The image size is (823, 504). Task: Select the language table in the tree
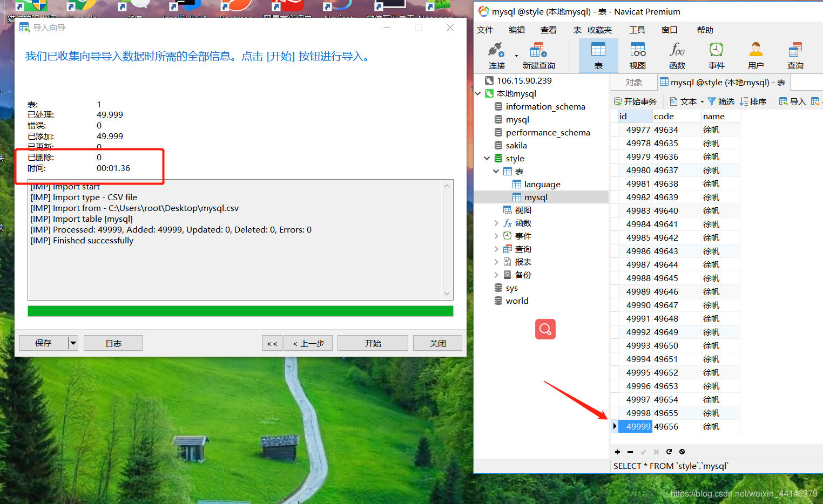point(542,184)
